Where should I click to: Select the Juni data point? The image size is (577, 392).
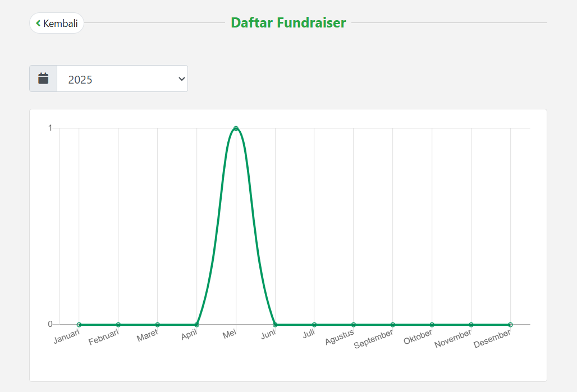point(275,325)
